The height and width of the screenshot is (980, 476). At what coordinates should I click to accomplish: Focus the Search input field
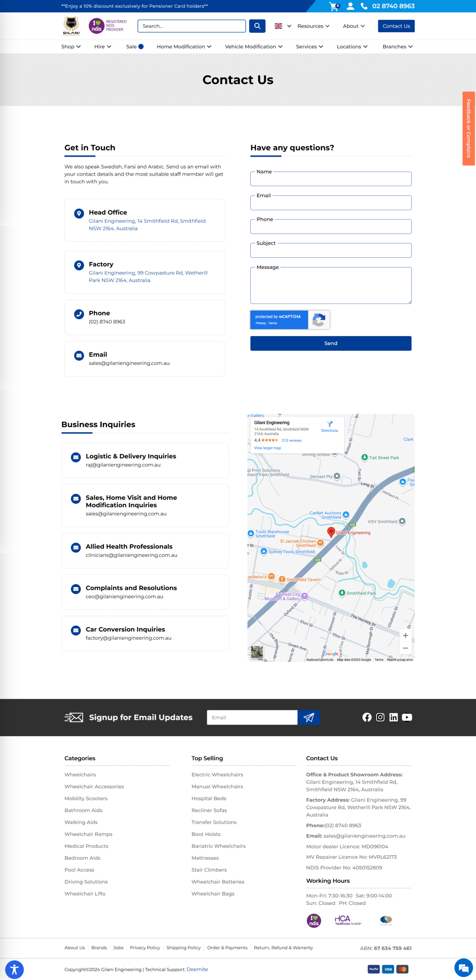(192, 26)
